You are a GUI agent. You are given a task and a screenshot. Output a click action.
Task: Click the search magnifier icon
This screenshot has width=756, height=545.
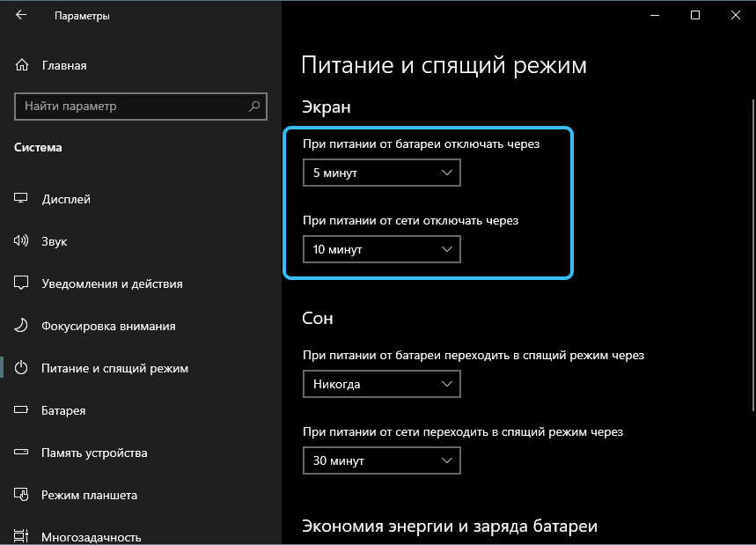(254, 107)
